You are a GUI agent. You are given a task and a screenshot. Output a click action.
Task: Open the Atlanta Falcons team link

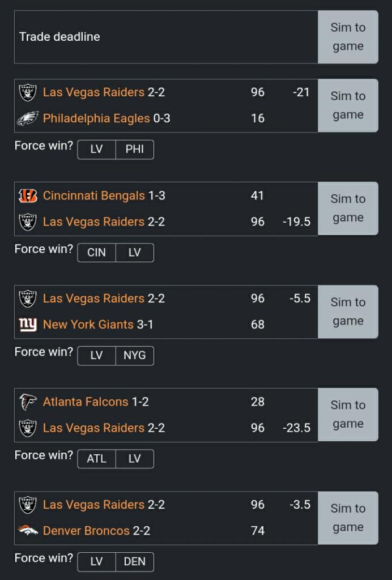[x=86, y=402]
